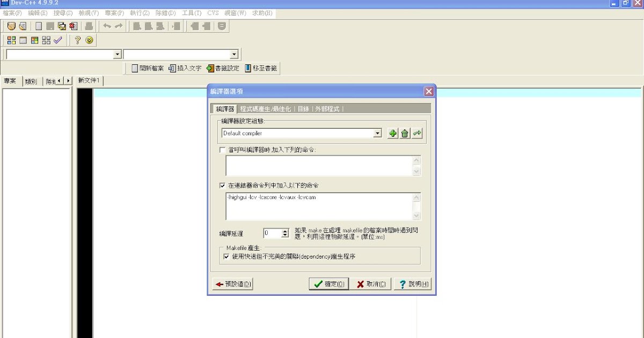The image size is (644, 338).
Task: Click the Compile icon with four colored squares
Action: pyautogui.click(x=11, y=40)
